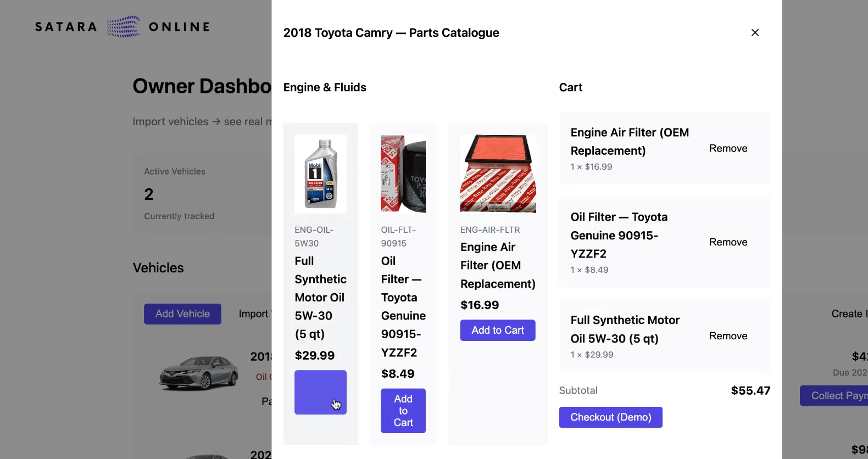Add Engine Air Filter to cart
Image resolution: width=868 pixels, height=459 pixels.
(x=498, y=330)
